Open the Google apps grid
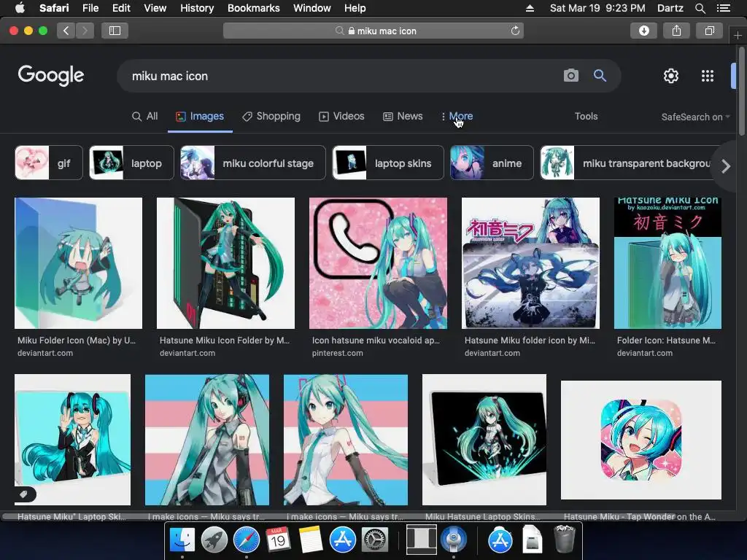 708,76
